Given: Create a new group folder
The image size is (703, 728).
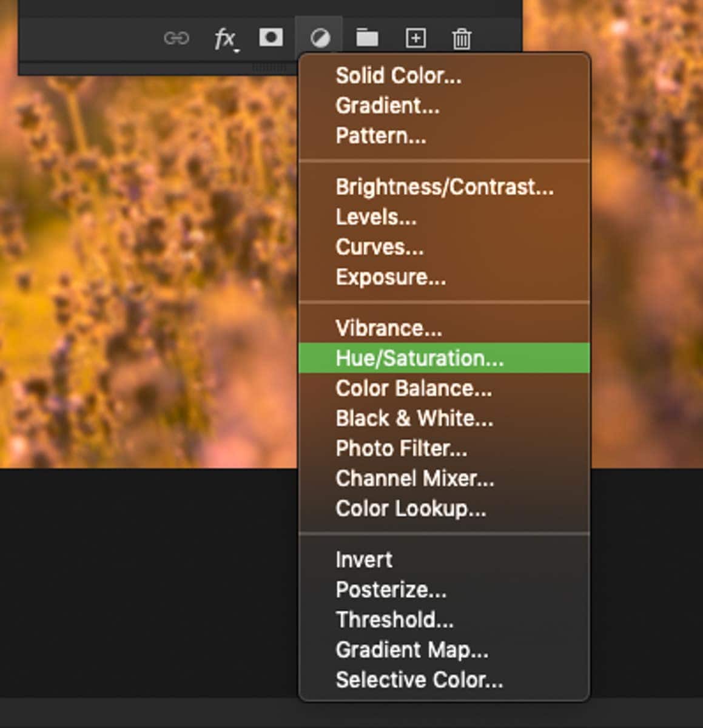Looking at the screenshot, I should [x=367, y=38].
